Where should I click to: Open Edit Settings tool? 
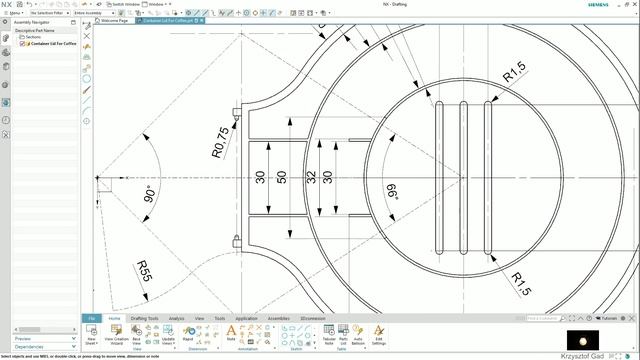[x=379, y=334]
